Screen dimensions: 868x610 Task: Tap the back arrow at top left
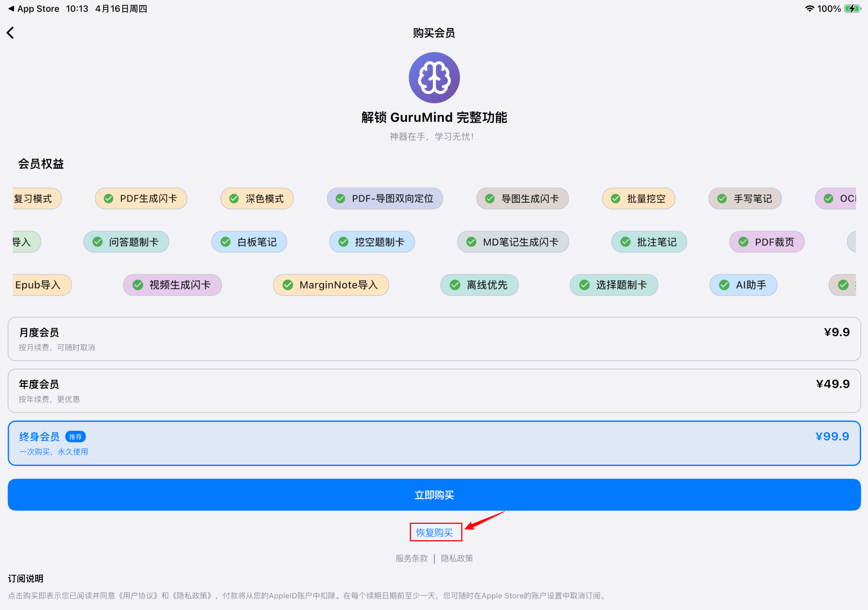(11, 33)
